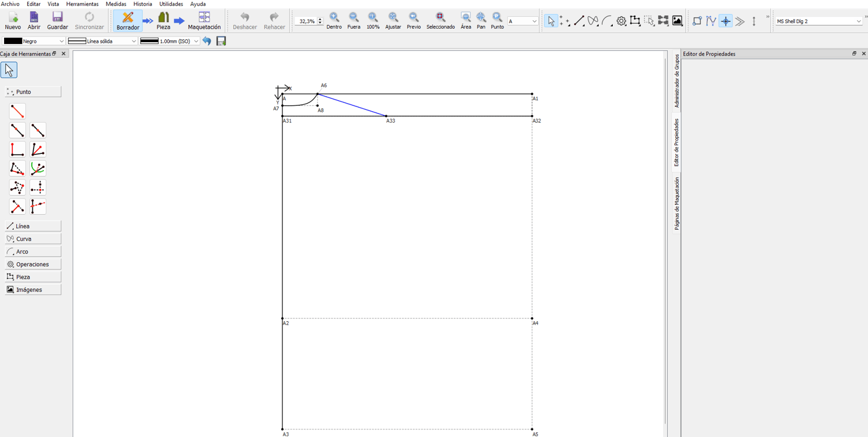Open the Herramientas menu
This screenshot has width=868, height=437.
click(82, 4)
